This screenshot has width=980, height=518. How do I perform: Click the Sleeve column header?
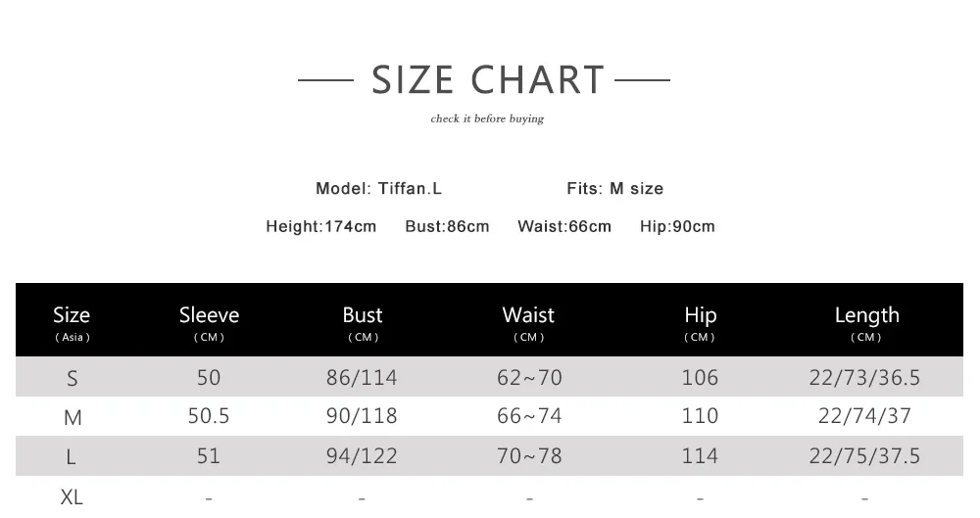click(209, 321)
